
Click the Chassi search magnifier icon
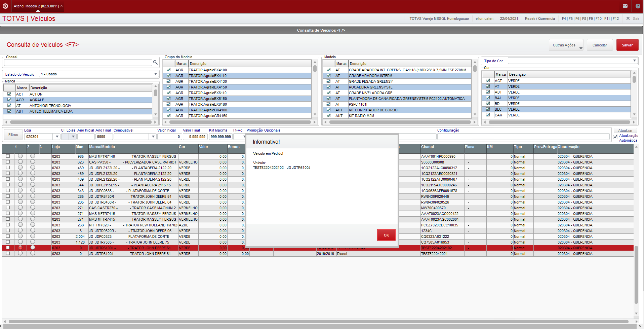tap(155, 62)
